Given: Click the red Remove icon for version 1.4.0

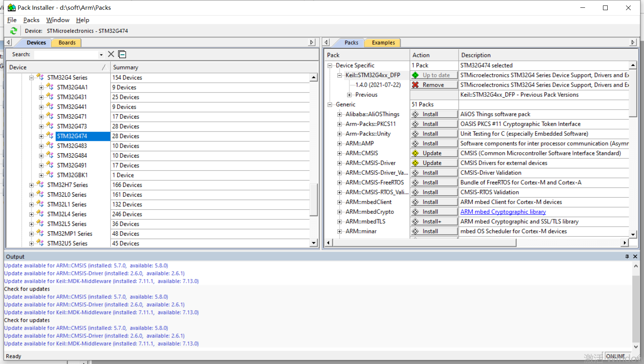Looking at the screenshot, I should (x=416, y=85).
